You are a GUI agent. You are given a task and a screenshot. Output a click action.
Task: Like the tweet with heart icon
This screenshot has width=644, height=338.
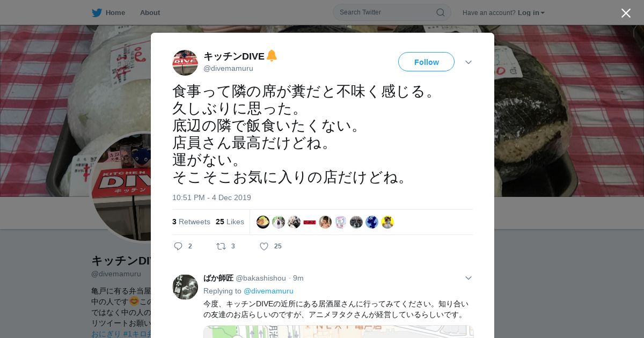(x=264, y=246)
